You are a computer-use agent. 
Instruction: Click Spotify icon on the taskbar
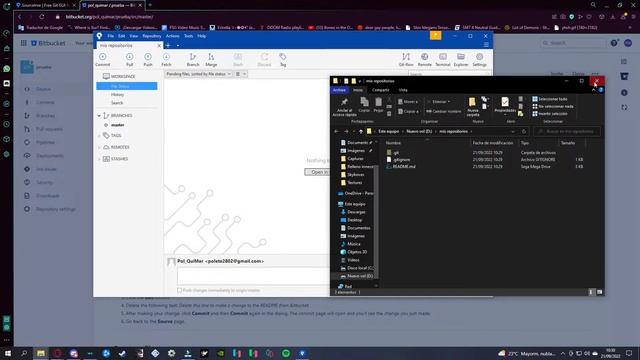tap(286, 353)
